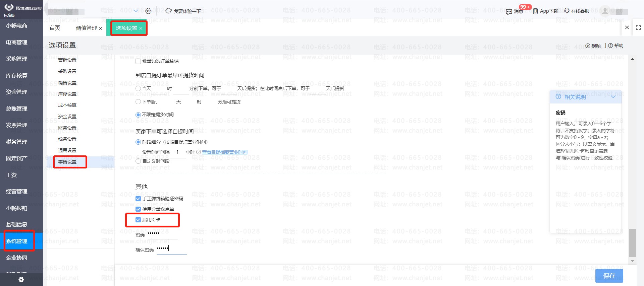
Task: Select the 当天 radio option
Action: pyautogui.click(x=138, y=88)
